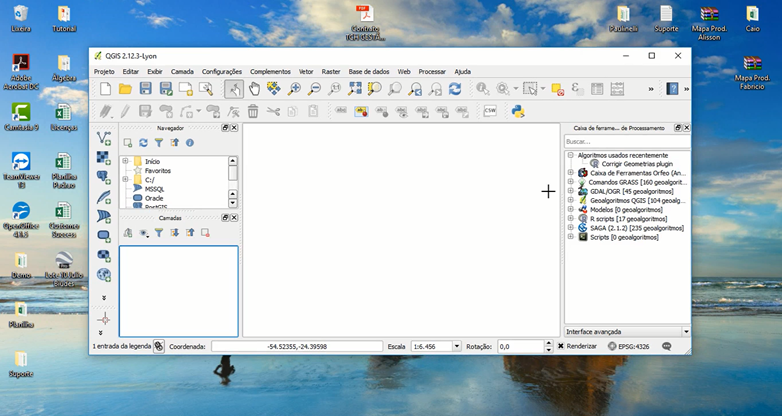782x416 pixels.
Task: Open the Ajuda menu
Action: tap(462, 71)
